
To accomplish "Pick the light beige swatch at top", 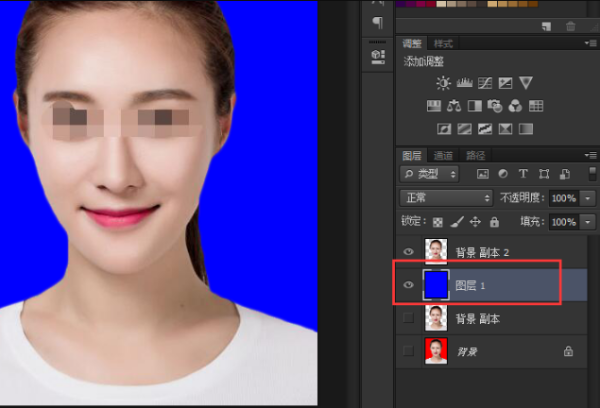I will pos(441,3).
